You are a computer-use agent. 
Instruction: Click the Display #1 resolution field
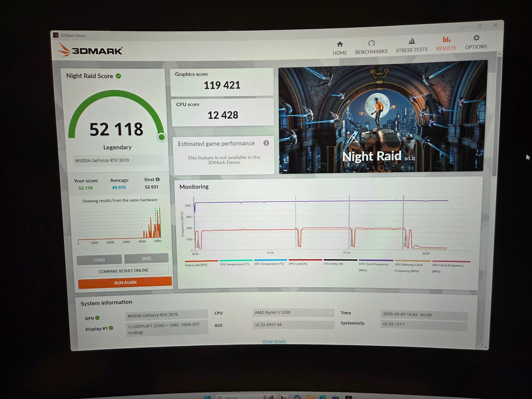coord(167,328)
